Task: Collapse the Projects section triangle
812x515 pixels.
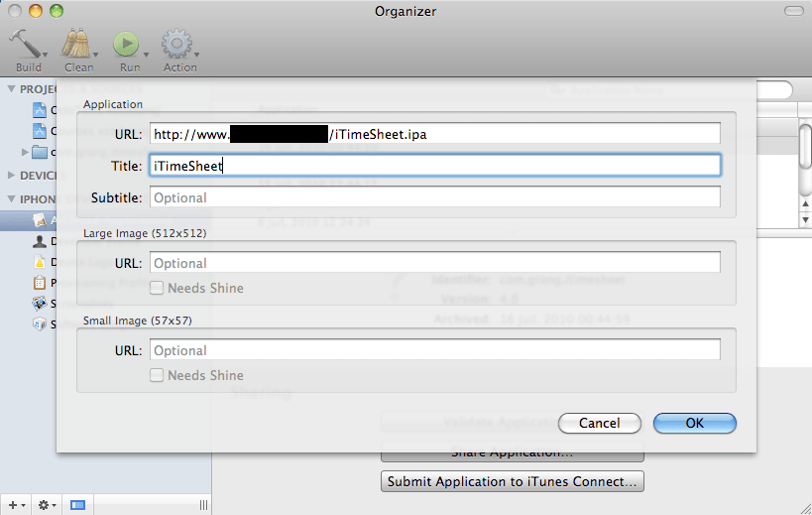Action: coord(12,89)
